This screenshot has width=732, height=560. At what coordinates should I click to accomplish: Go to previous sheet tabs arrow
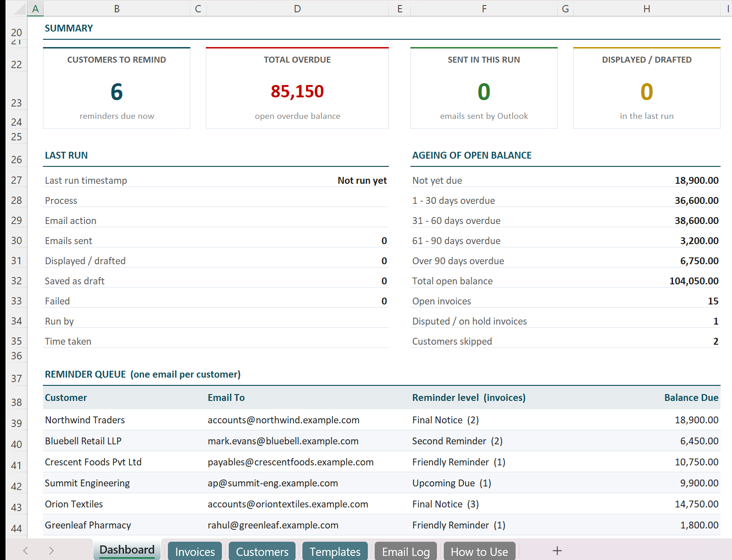point(26,551)
